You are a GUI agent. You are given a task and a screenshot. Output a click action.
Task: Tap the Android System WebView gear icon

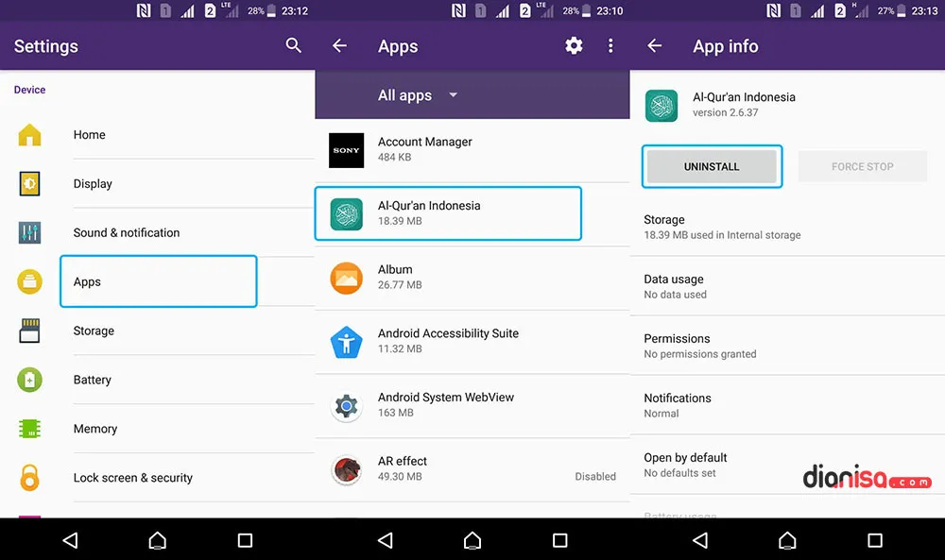click(346, 405)
